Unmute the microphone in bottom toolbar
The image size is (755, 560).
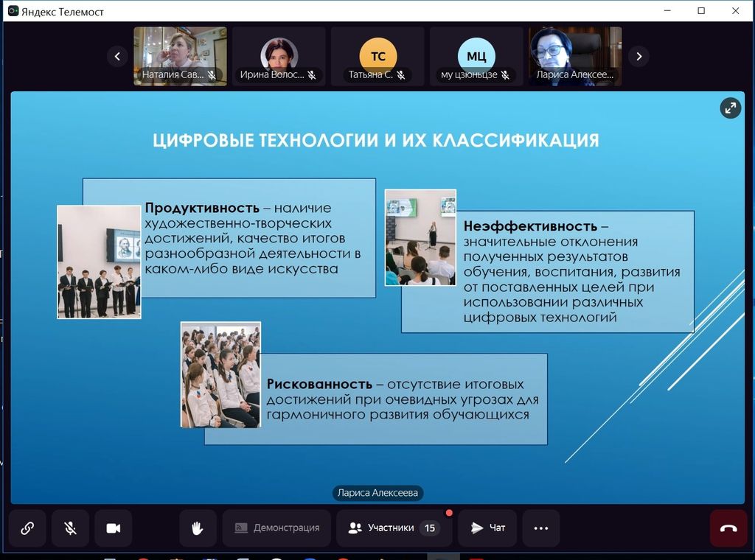coord(70,528)
